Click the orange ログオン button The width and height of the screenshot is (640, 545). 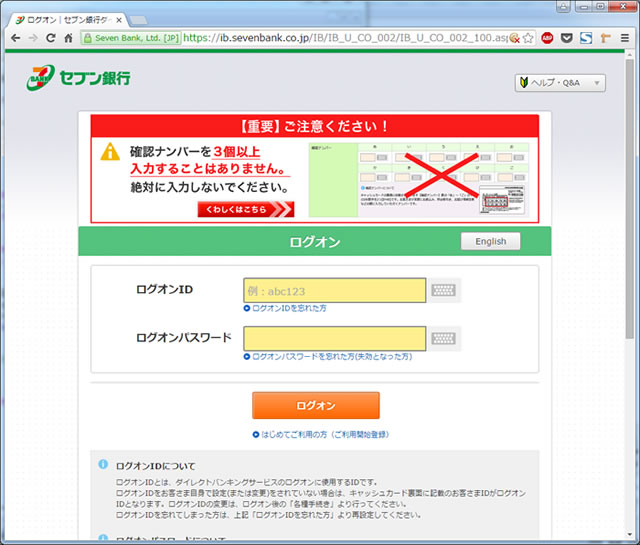pos(316,405)
